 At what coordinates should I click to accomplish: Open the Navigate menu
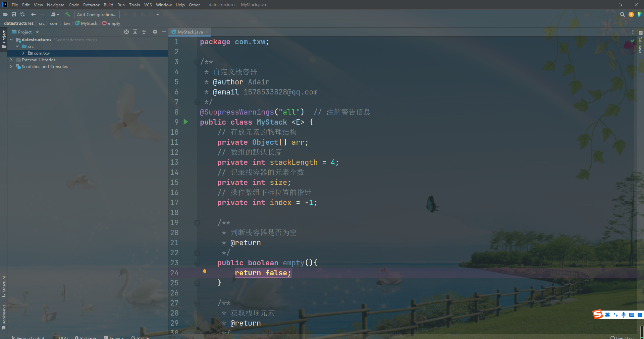click(x=56, y=5)
